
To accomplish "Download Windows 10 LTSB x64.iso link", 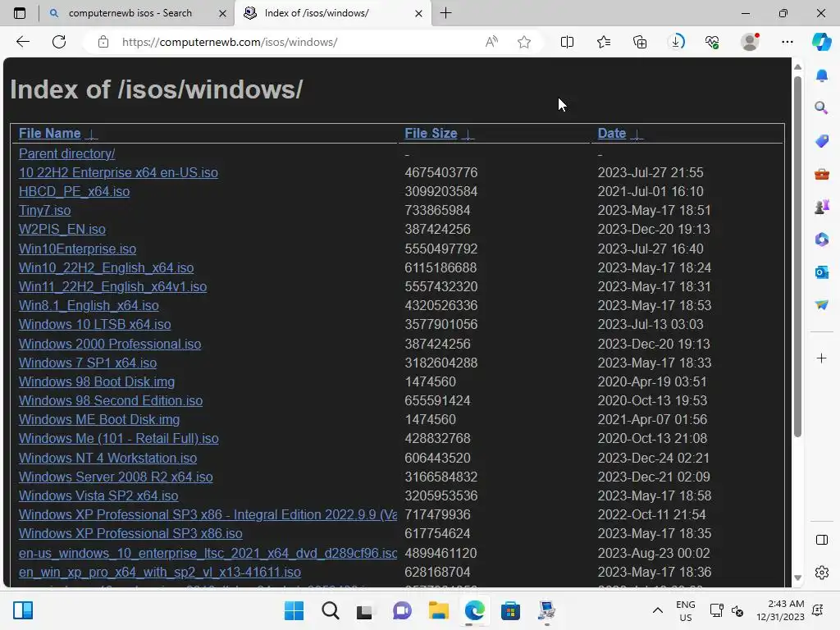I will click(95, 325).
